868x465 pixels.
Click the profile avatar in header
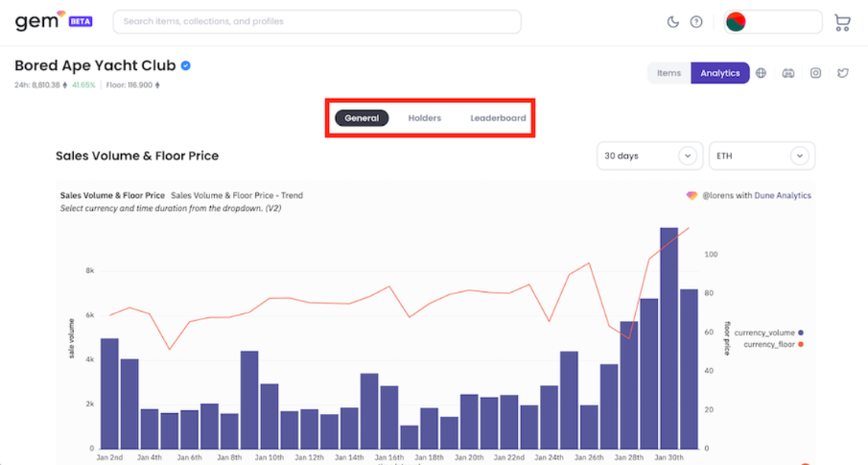pos(736,22)
